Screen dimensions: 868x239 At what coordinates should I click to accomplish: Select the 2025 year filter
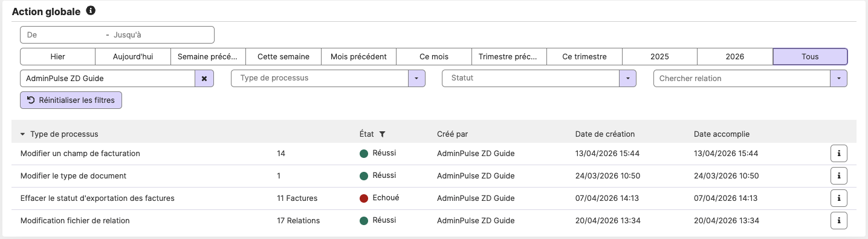(659, 56)
